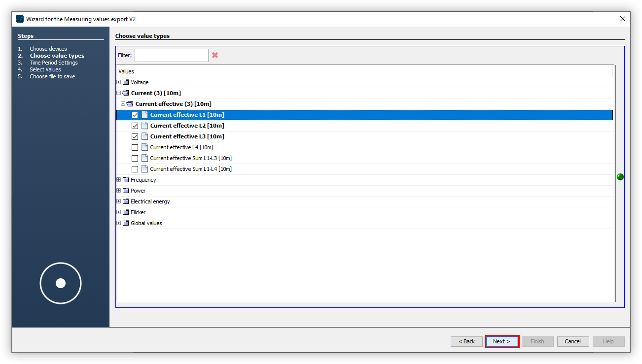
Task: Click the Global values folder icon
Action: tap(126, 223)
